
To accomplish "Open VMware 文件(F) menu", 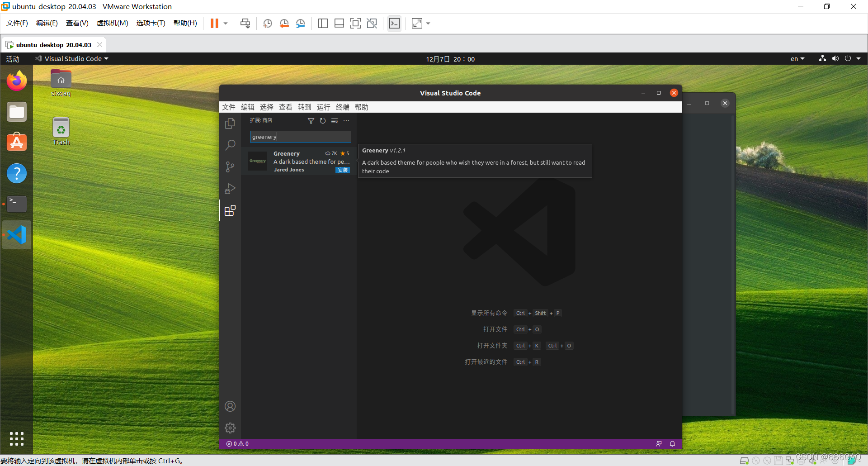I will click(x=17, y=23).
